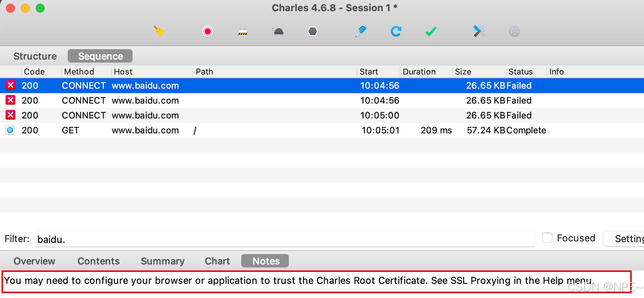The height and width of the screenshot is (298, 644).
Task: Click the 10:05:01 start time
Action: click(380, 130)
